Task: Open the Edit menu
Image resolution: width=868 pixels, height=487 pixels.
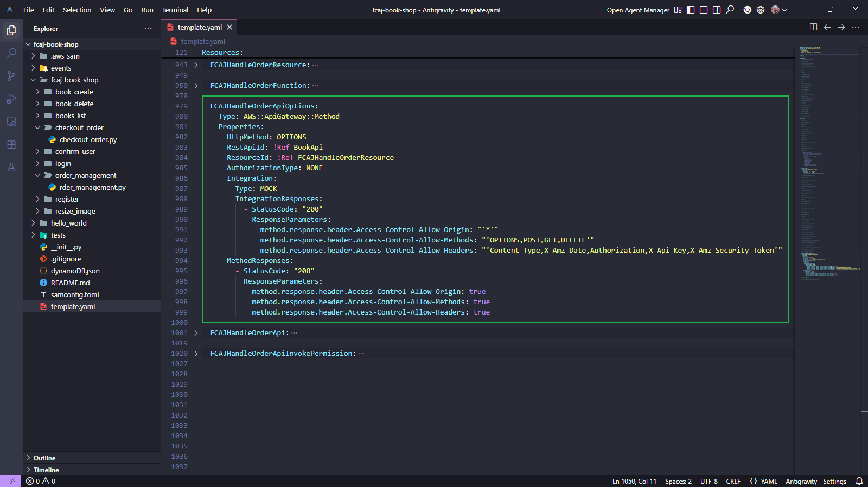Action: point(48,10)
